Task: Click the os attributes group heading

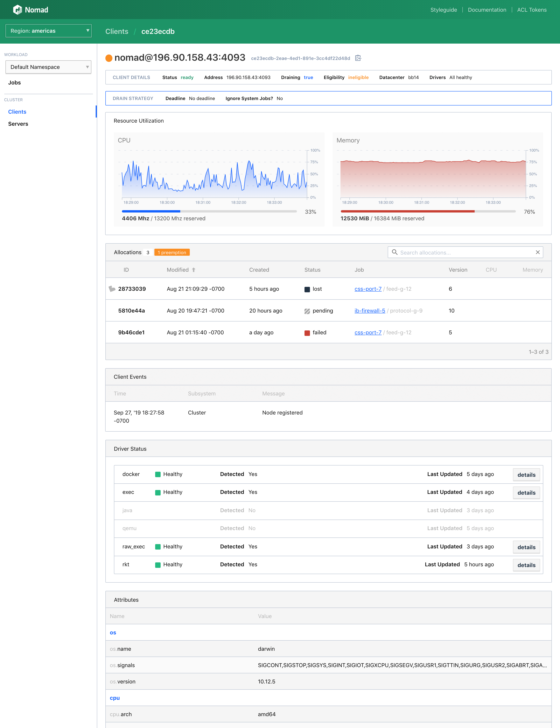Action: click(113, 632)
